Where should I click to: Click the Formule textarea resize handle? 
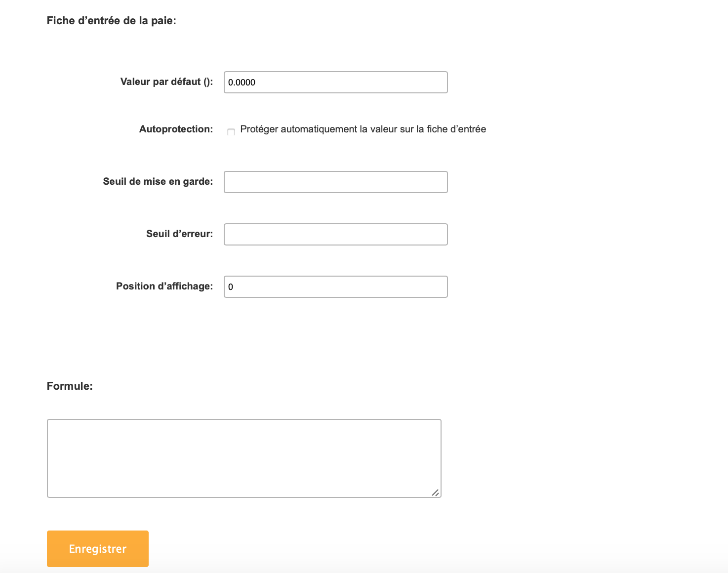click(435, 492)
